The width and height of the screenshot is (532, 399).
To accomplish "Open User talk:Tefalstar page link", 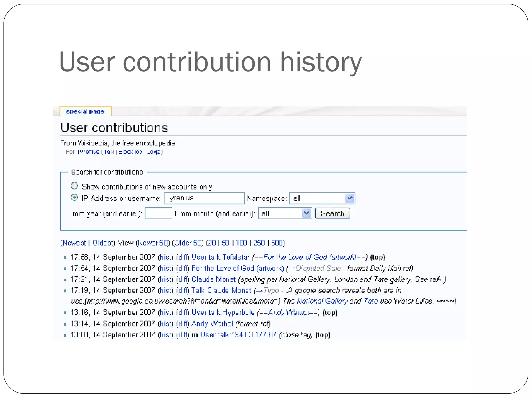I will (221, 257).
